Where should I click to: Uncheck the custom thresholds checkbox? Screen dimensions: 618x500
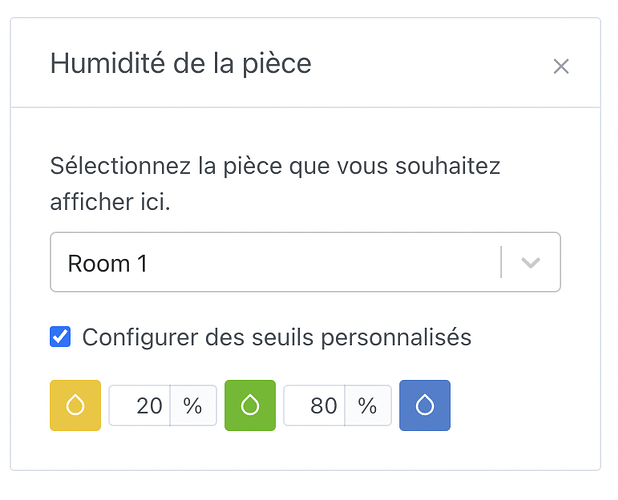[x=61, y=338]
